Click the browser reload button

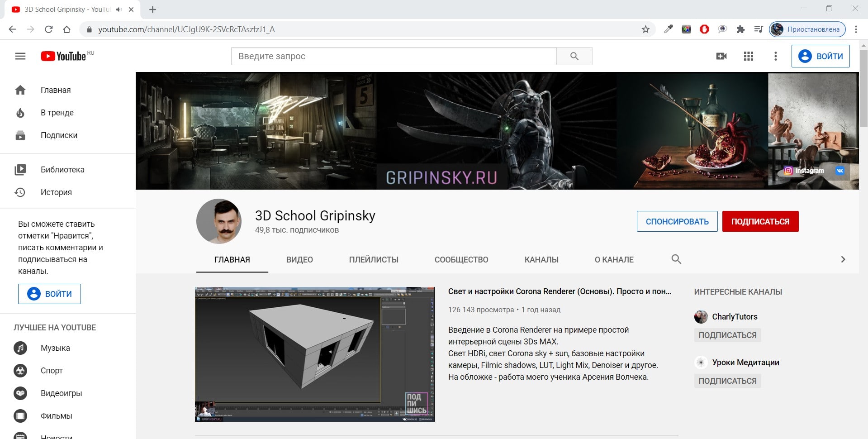[x=49, y=29]
